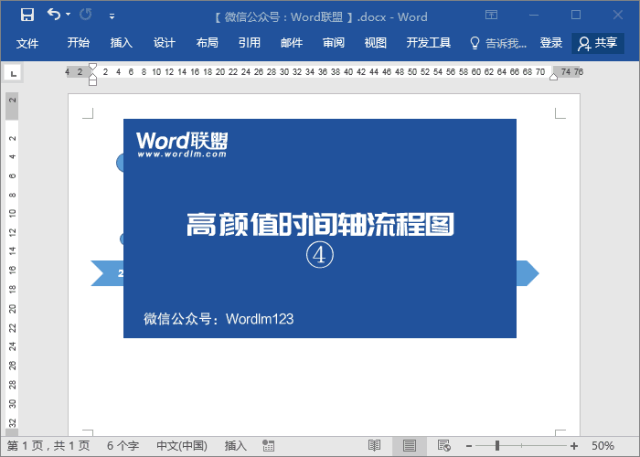Switch to the 引用 (References) tab
Screen dimensions: 640x457
tap(249, 42)
